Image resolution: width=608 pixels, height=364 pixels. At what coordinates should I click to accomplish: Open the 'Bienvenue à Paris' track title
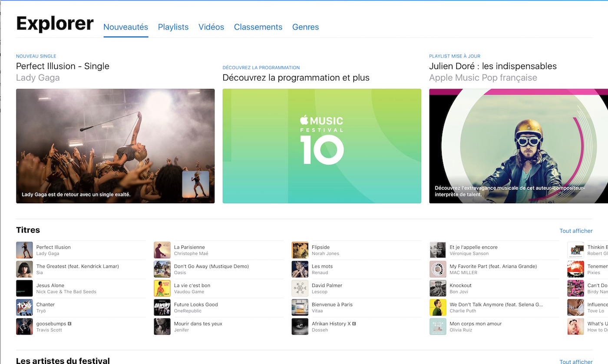(x=332, y=304)
